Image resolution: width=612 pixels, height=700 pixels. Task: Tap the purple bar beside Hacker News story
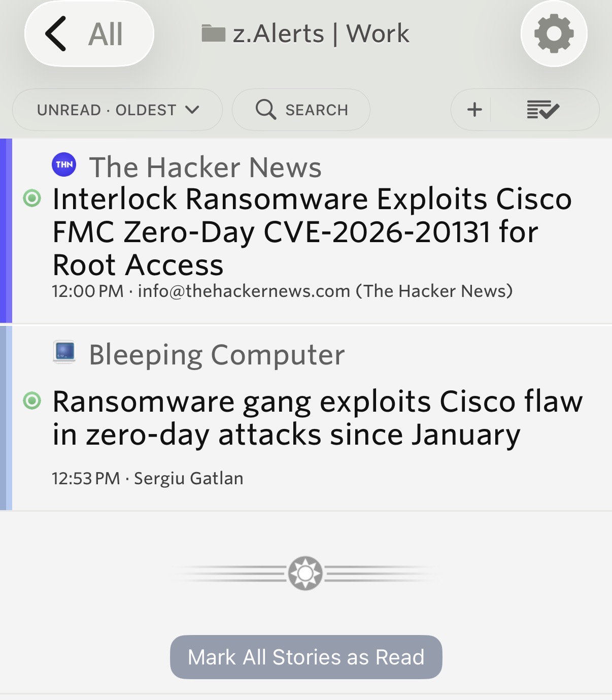(x=6, y=230)
